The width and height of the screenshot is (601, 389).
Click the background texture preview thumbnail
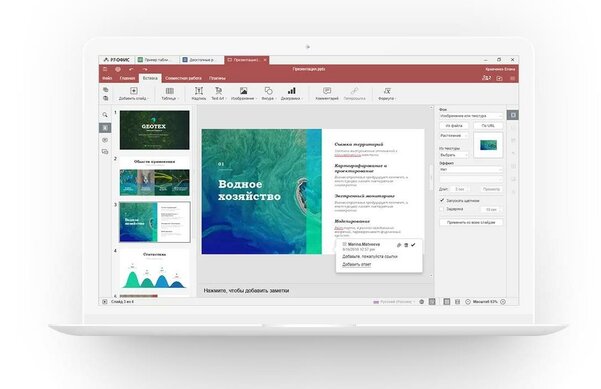tap(488, 145)
